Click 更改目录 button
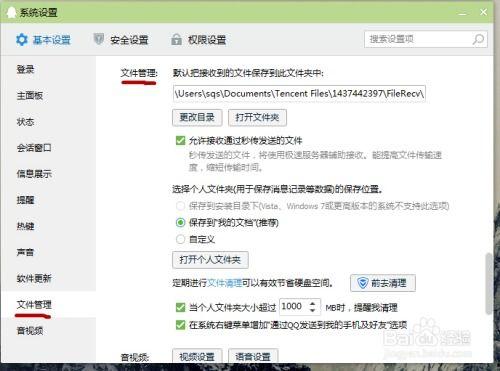 click(197, 117)
